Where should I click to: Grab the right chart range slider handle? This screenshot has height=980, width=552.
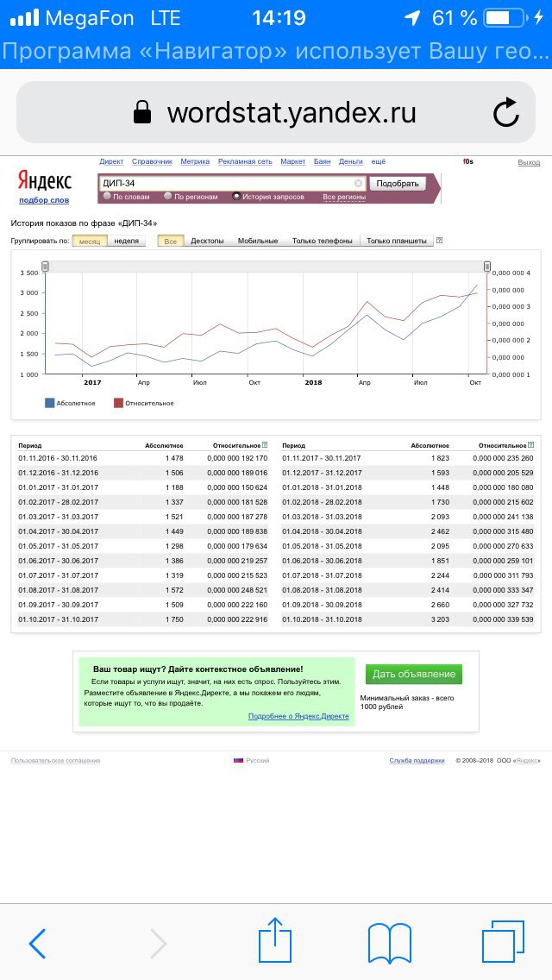click(x=487, y=267)
